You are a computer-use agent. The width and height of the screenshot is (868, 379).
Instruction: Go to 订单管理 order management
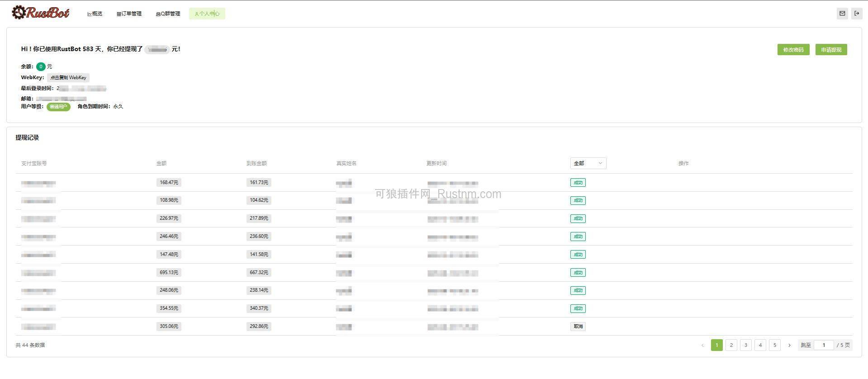point(129,14)
